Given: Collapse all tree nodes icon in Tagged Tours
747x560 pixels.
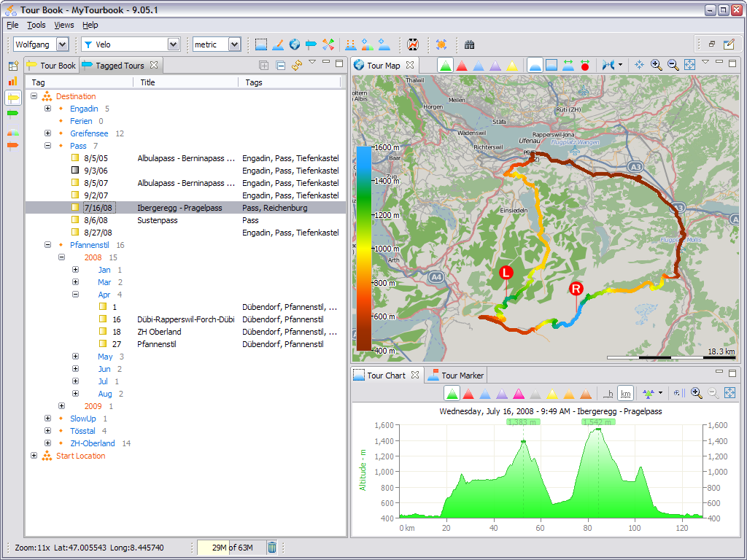Looking at the screenshot, I should click(x=281, y=65).
